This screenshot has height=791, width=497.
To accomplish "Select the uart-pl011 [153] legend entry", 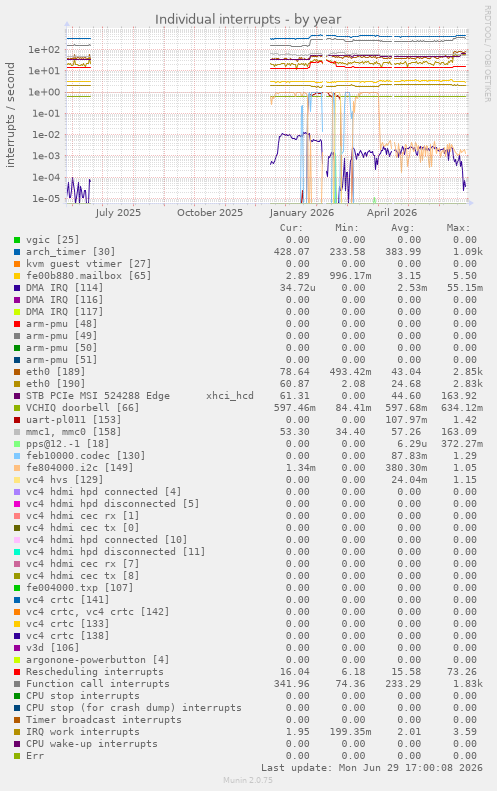I will [75, 420].
